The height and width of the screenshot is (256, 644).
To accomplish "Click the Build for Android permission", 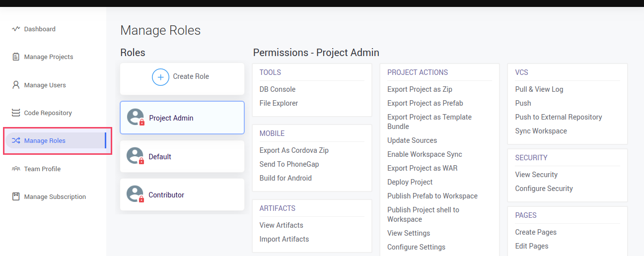I will (286, 178).
